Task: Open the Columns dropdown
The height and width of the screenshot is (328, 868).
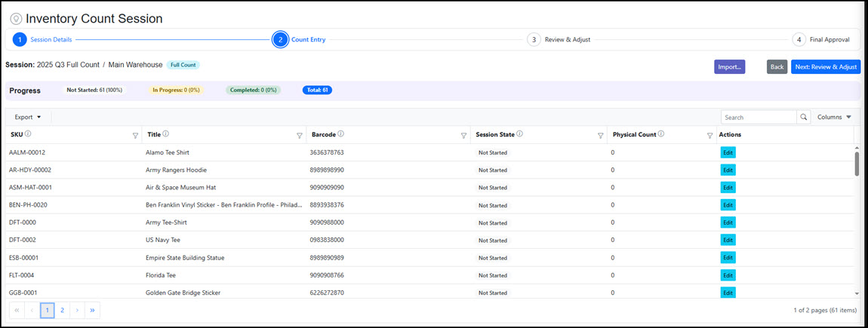Action: pos(834,118)
